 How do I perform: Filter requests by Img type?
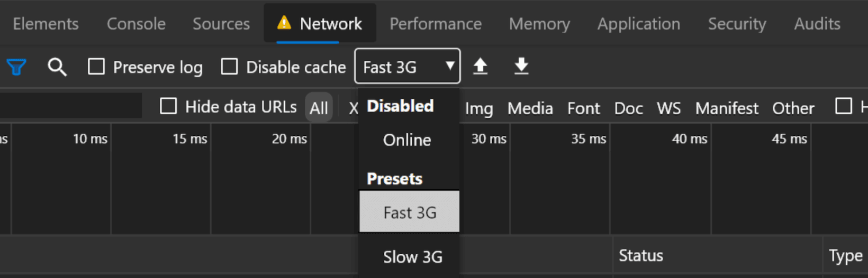point(479,108)
